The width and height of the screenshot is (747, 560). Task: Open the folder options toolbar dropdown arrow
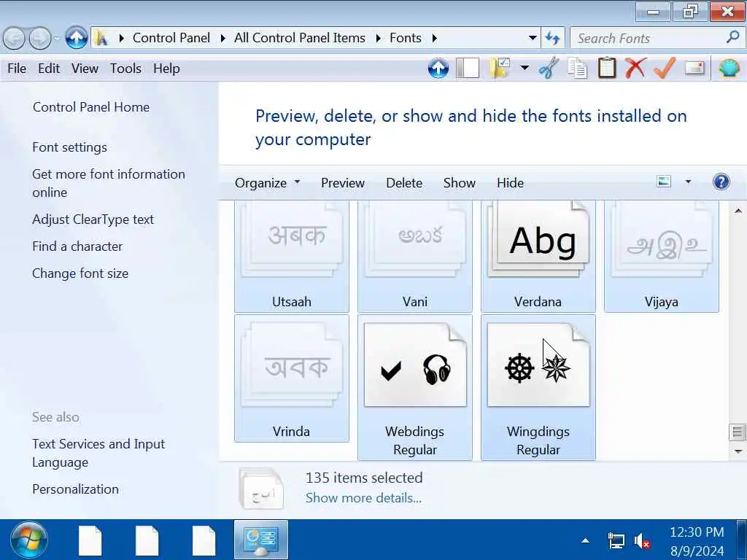(525, 68)
